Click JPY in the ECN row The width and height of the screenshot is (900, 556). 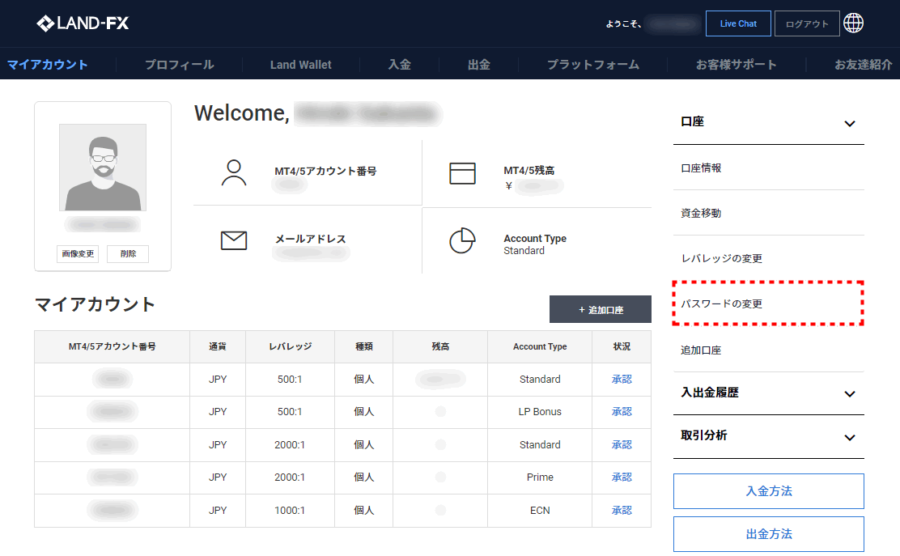coord(218,510)
